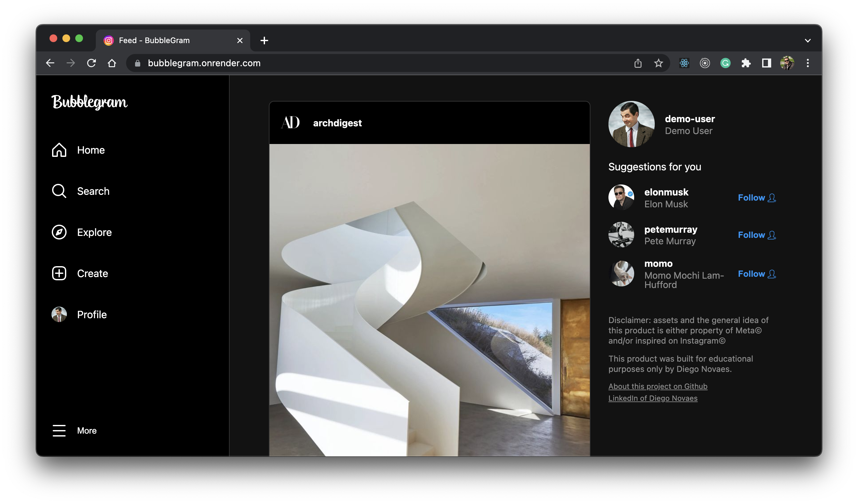Click the Search magnifier icon in sidebar

pyautogui.click(x=59, y=191)
